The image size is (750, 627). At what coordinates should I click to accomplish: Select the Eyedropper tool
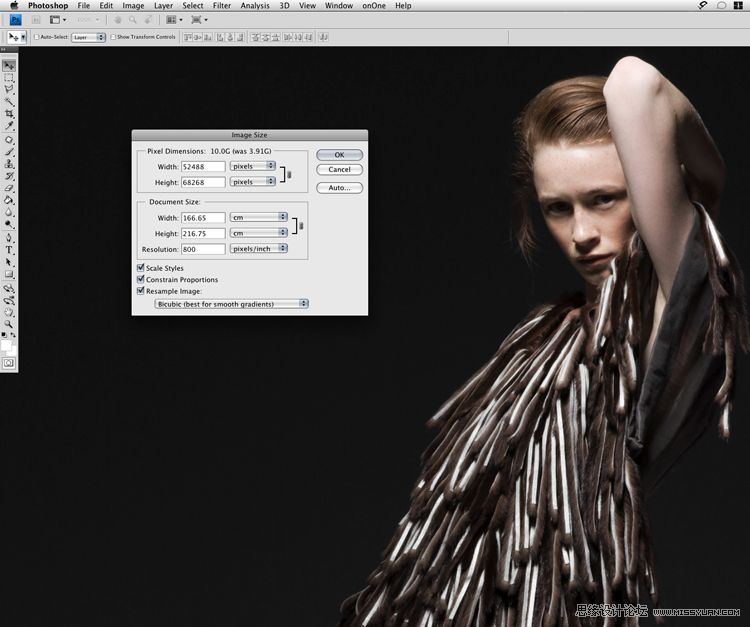click(x=9, y=127)
